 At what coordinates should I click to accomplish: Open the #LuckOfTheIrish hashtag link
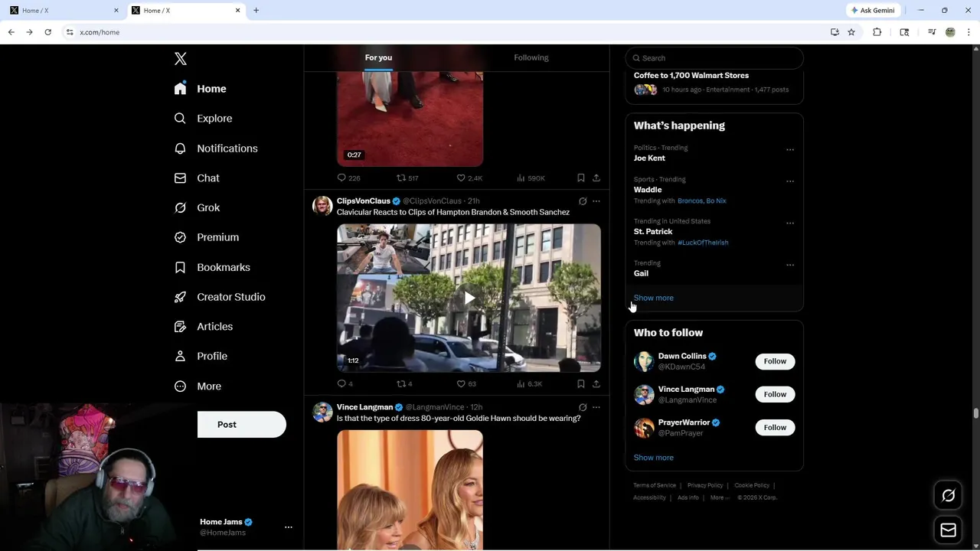pyautogui.click(x=703, y=243)
